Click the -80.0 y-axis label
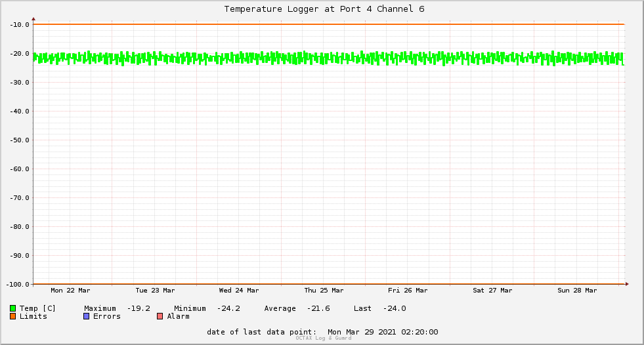 pyautogui.click(x=20, y=226)
